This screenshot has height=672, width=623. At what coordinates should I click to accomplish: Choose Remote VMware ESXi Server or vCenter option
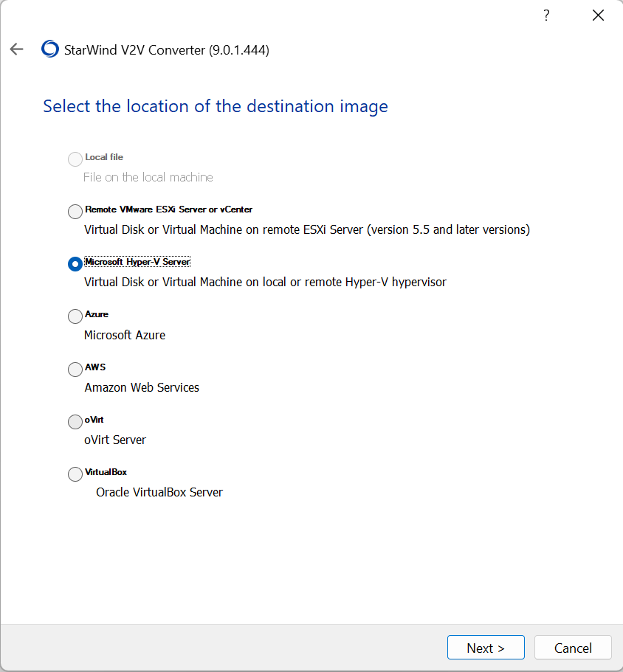[x=75, y=211]
